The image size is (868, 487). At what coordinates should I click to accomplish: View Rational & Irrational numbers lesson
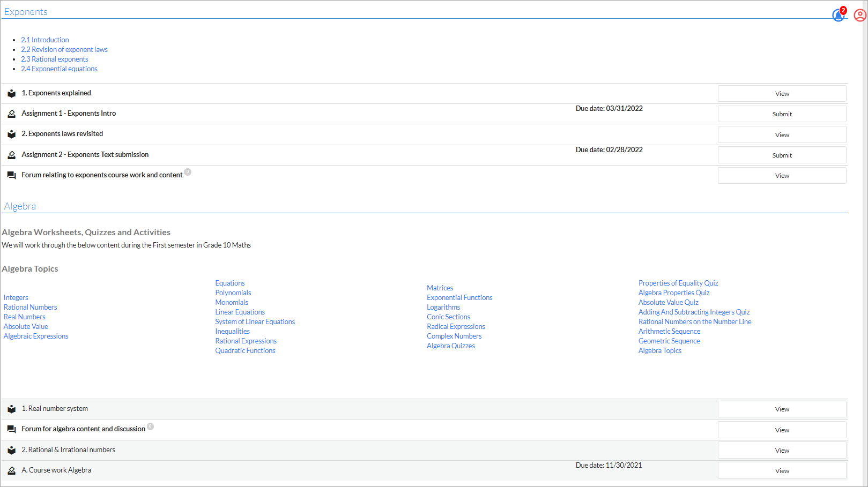(782, 451)
